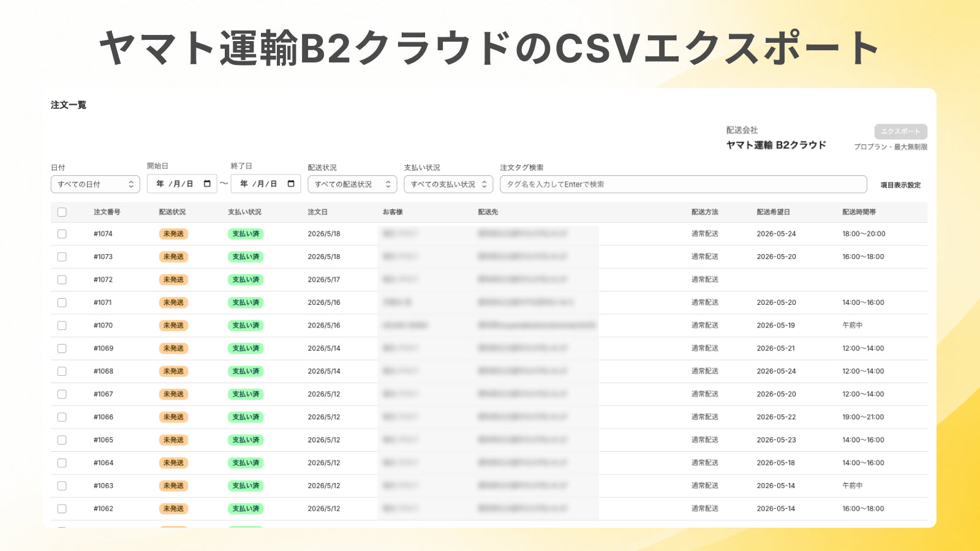The width and height of the screenshot is (980, 551).
Task: Open the すべての日付 date dropdown
Action: pos(96,184)
